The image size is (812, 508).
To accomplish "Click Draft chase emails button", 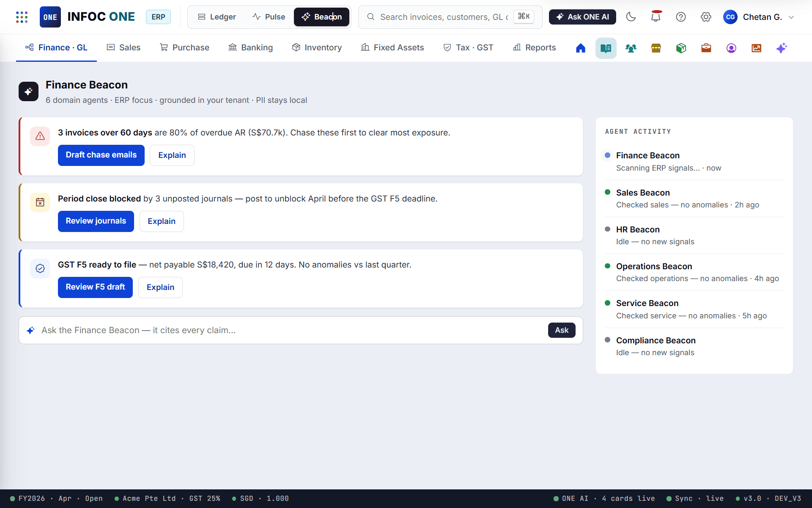I will pos(101,155).
